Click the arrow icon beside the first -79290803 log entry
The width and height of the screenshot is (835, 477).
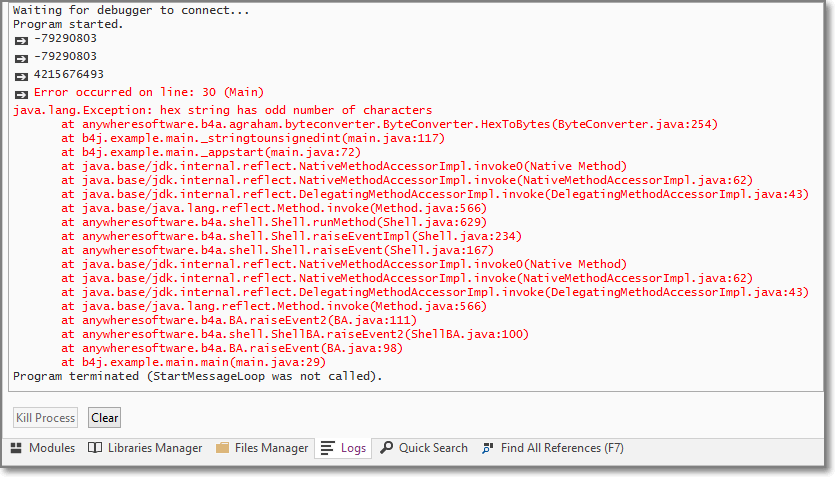(20, 39)
